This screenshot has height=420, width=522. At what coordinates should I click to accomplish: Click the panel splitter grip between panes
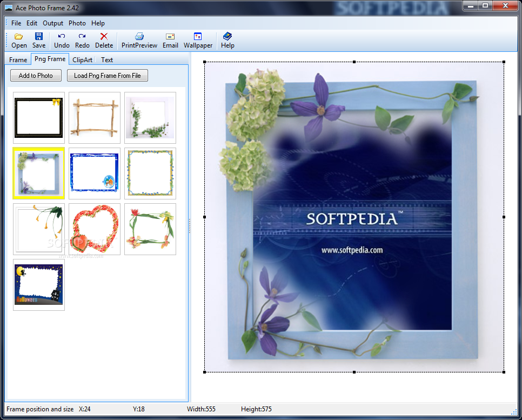[190, 226]
